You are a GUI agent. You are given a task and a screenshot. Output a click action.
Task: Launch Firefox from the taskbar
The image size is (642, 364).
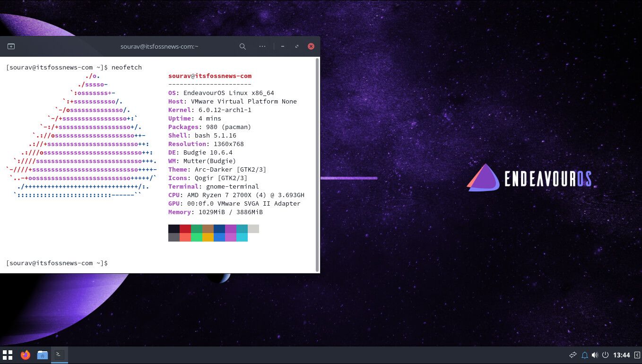26,355
